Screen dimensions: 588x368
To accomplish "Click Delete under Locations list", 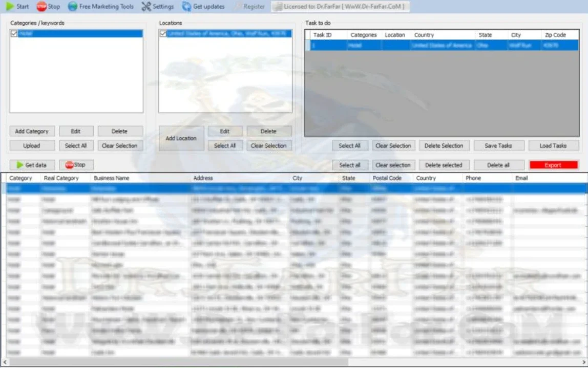I will coord(268,131).
